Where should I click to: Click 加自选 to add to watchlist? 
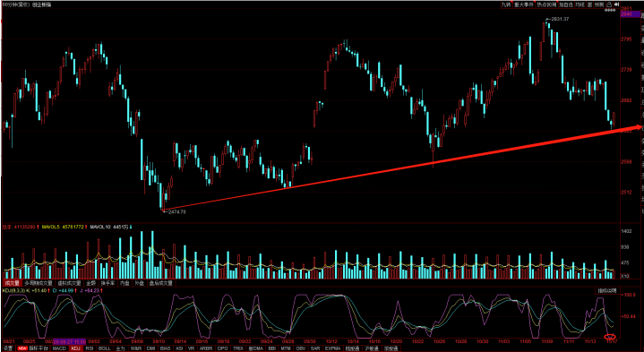tap(566, 4)
